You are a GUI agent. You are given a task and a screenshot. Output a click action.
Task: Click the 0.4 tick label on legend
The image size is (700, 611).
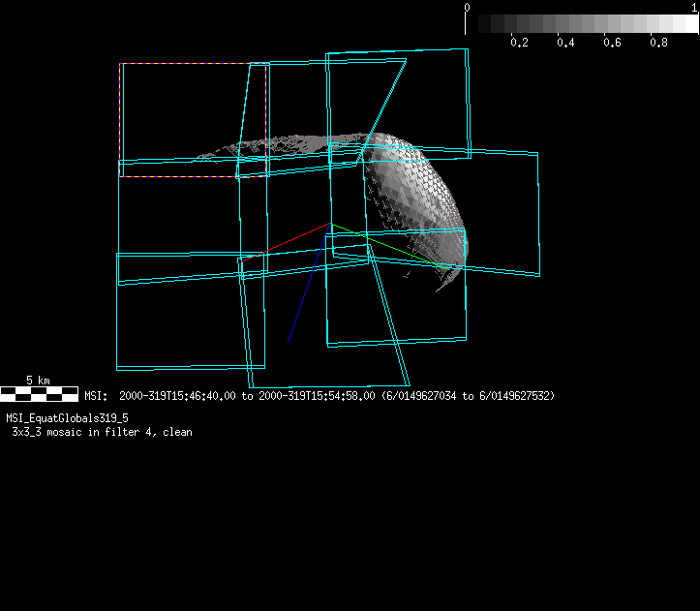565,43
